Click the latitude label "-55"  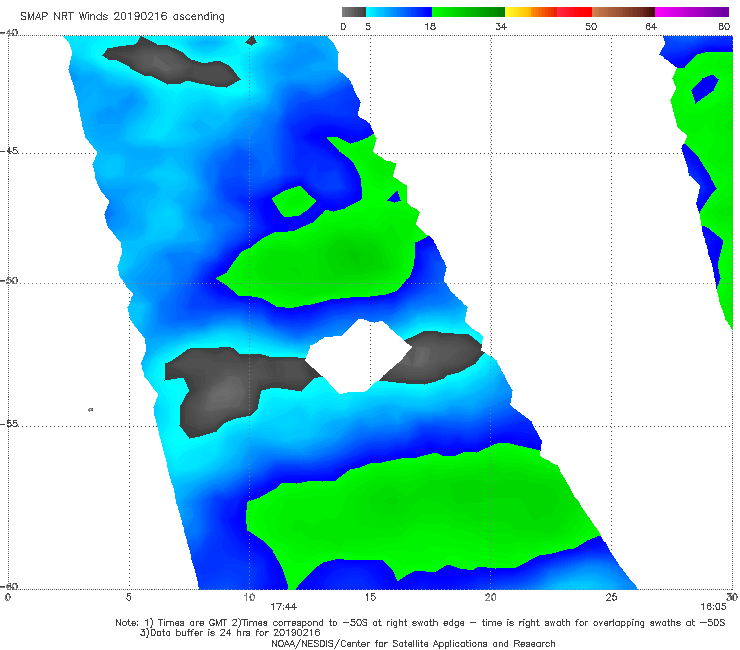[x=9, y=424]
